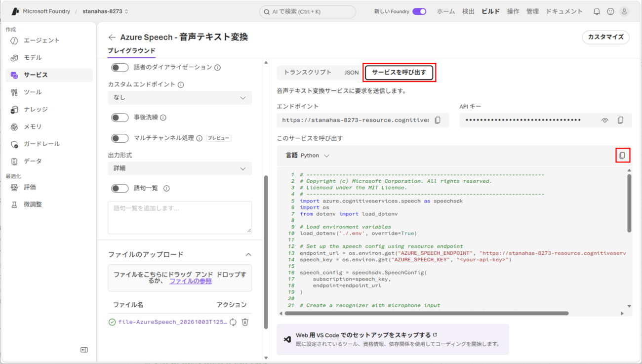
Task: Re-run the uploaded file with the refresh icon
Action: [x=233, y=322]
